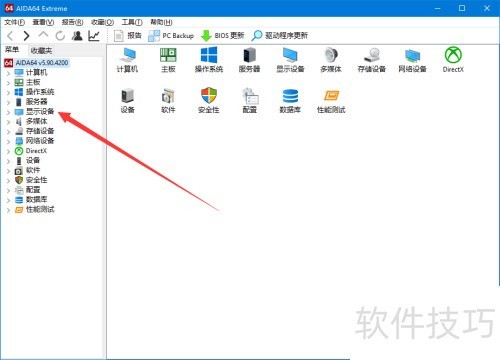The image size is (500, 360).
Task: Open the 工具(T) menu
Action: [132, 22]
